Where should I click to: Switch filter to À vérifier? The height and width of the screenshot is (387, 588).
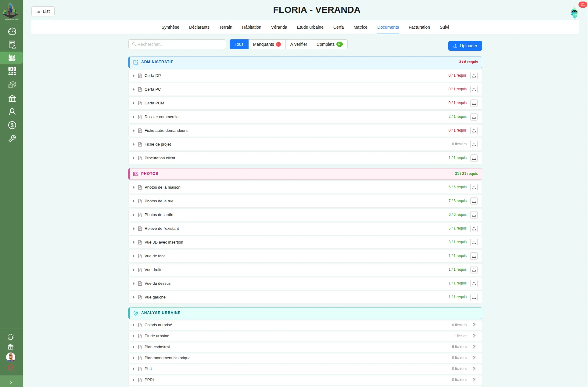click(299, 44)
